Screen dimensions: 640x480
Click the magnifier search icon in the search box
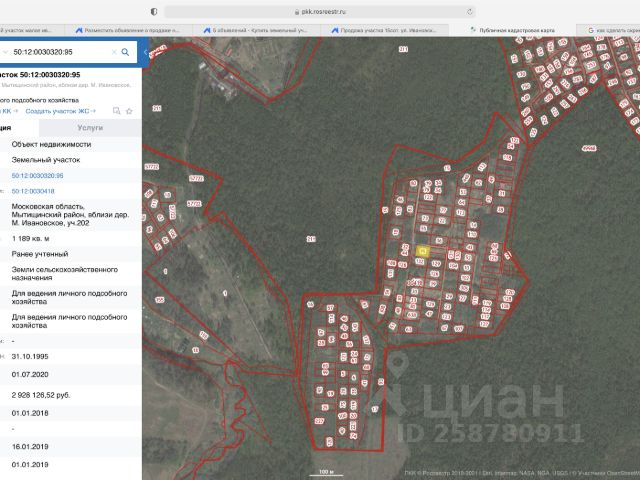point(125,52)
